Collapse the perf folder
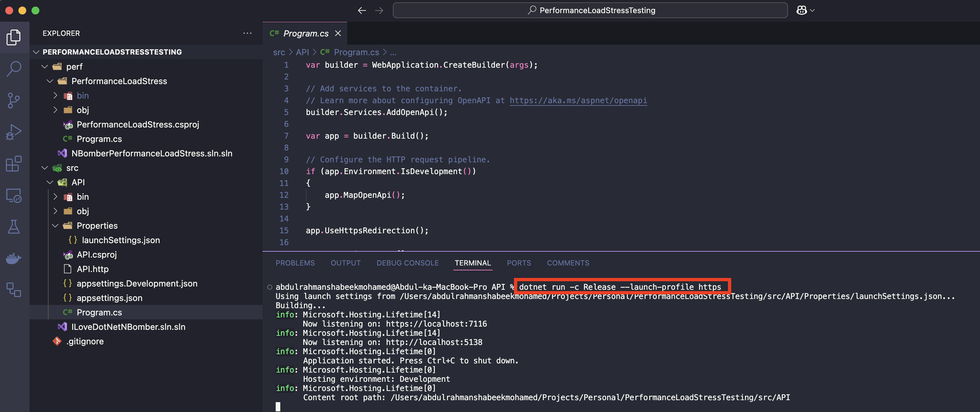The image size is (980, 412). point(45,67)
